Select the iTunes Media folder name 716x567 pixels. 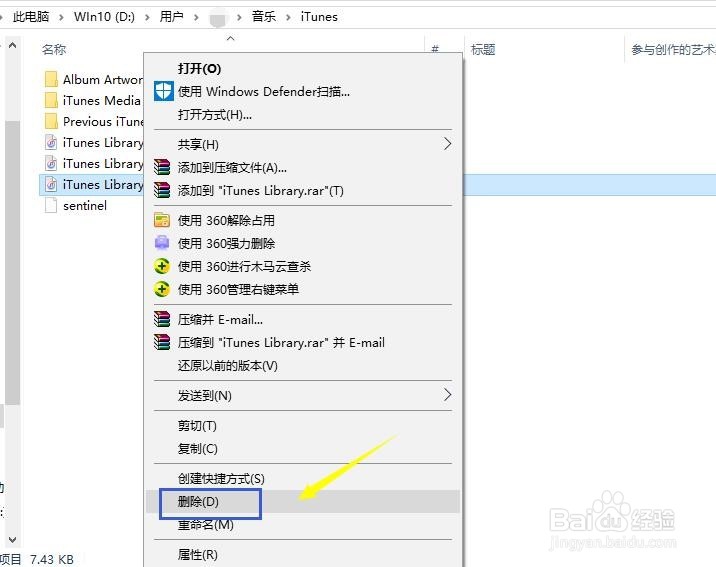pos(101,100)
